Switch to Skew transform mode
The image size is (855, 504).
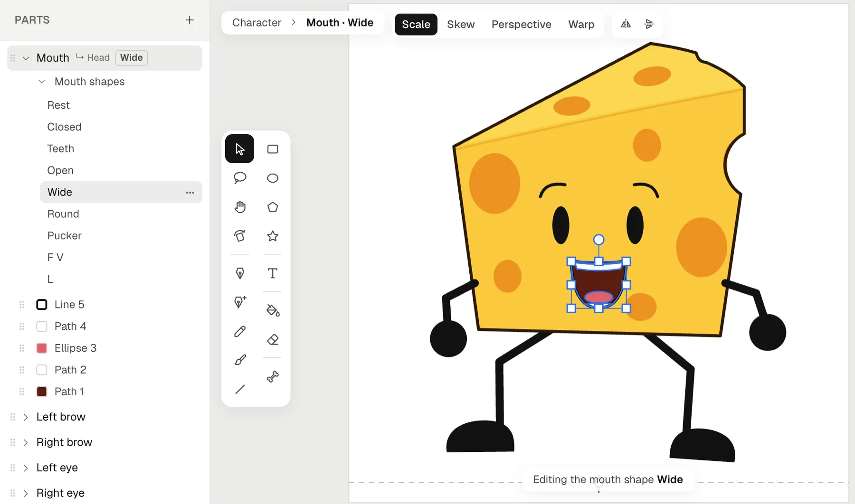pyautogui.click(x=461, y=24)
